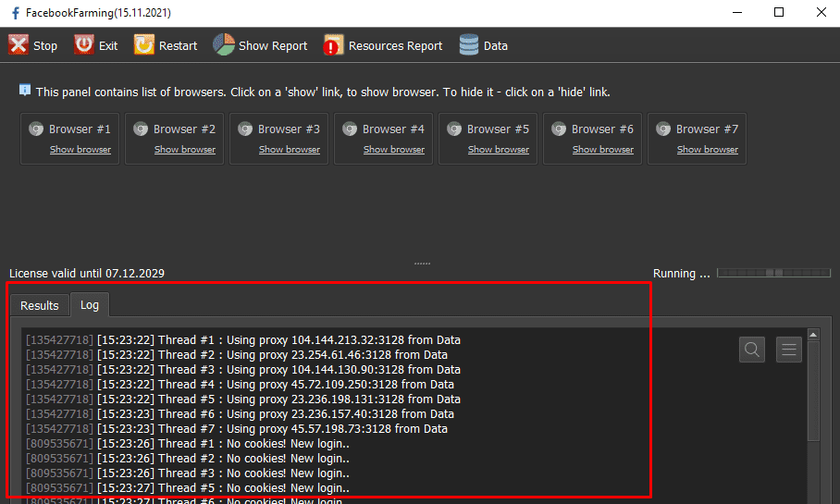The width and height of the screenshot is (840, 504).
Task: Click the panel splitter handle dots
Action: pos(422,264)
